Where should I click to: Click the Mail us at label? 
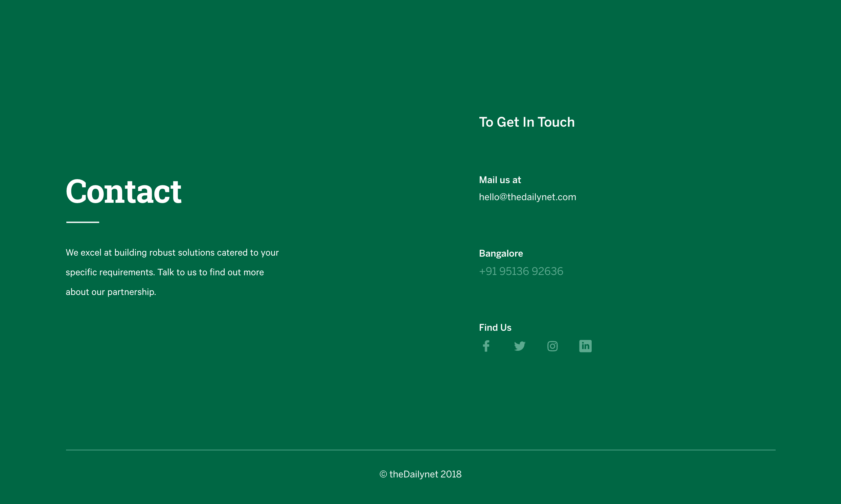tap(500, 180)
